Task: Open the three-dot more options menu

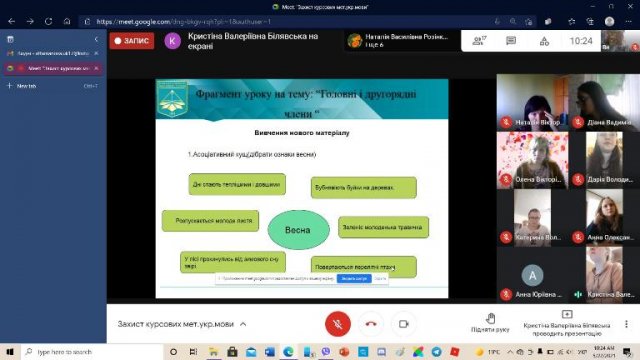Action: click(x=626, y=324)
